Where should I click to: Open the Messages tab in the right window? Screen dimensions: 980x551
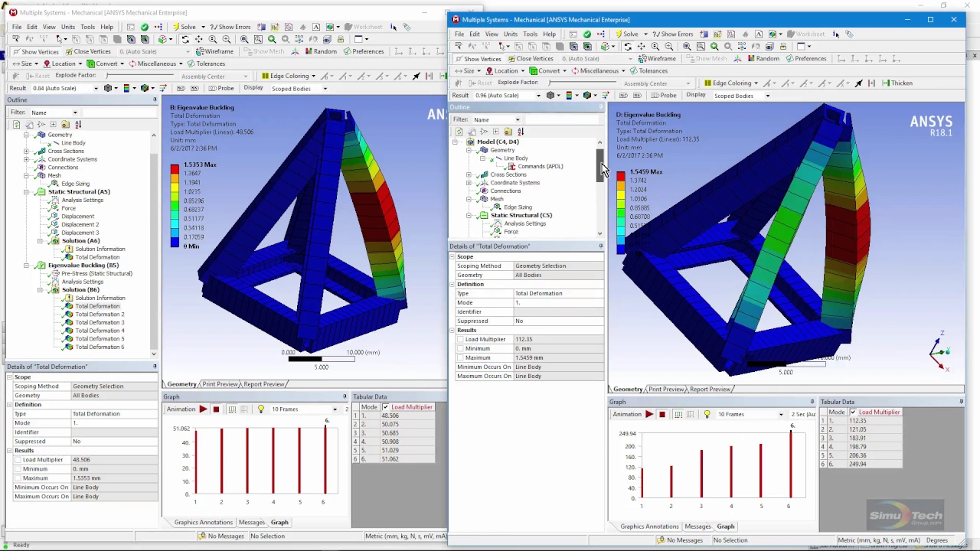(697, 527)
